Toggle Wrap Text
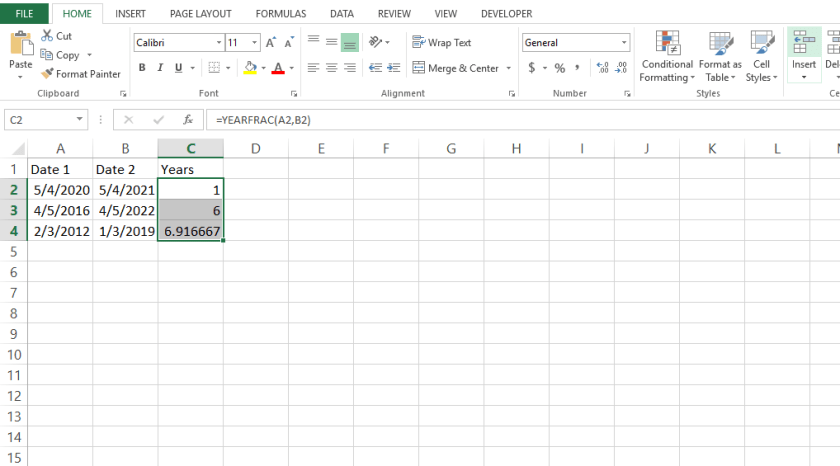Screen dimensions: 840x466 tap(441, 42)
